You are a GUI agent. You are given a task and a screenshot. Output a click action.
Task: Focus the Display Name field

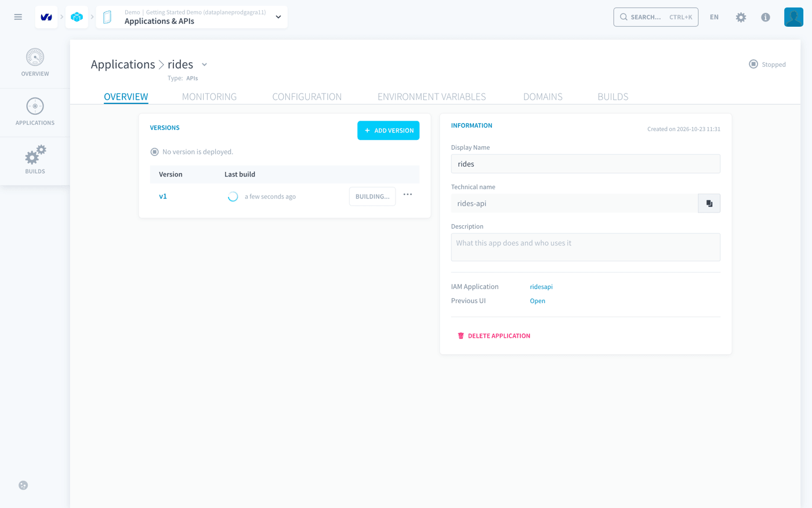pos(586,164)
